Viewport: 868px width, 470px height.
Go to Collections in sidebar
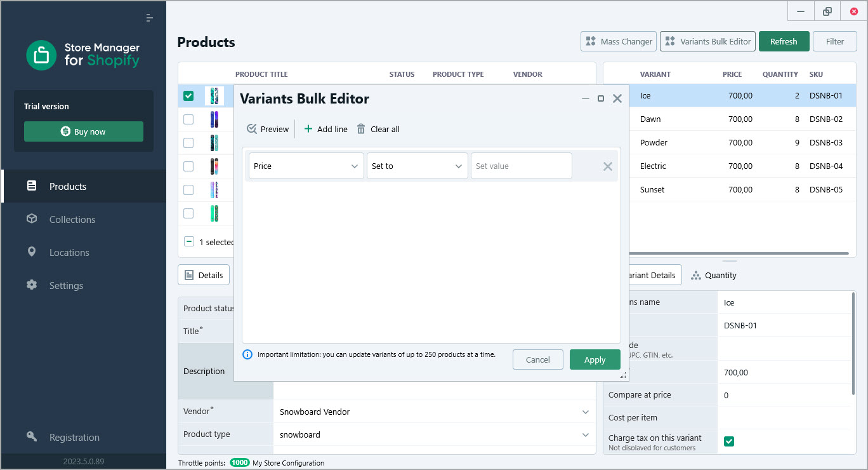pos(84,219)
